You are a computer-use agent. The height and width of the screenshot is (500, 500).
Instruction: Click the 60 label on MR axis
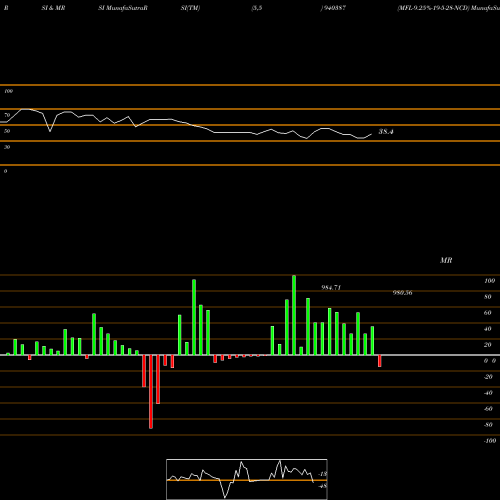(488, 313)
